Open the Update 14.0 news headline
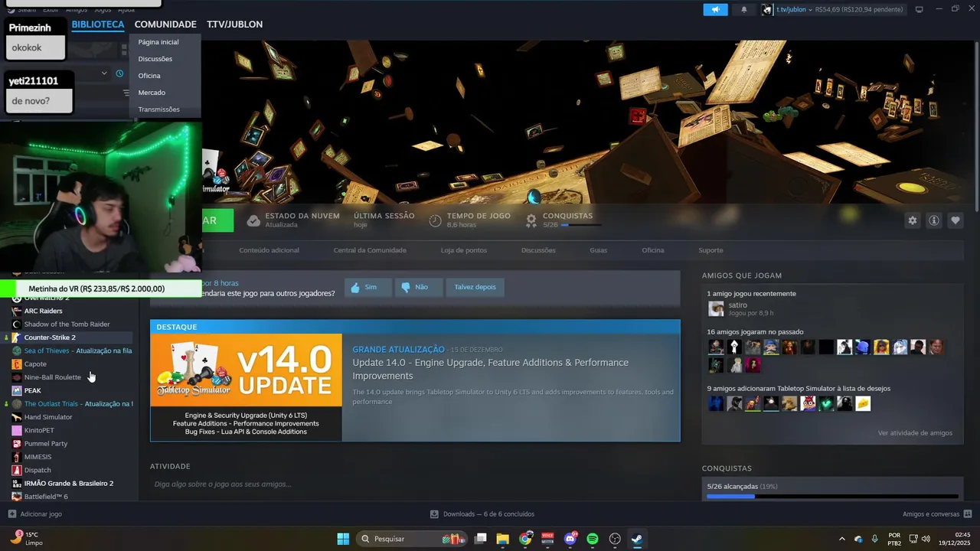980x551 pixels. [x=490, y=369]
